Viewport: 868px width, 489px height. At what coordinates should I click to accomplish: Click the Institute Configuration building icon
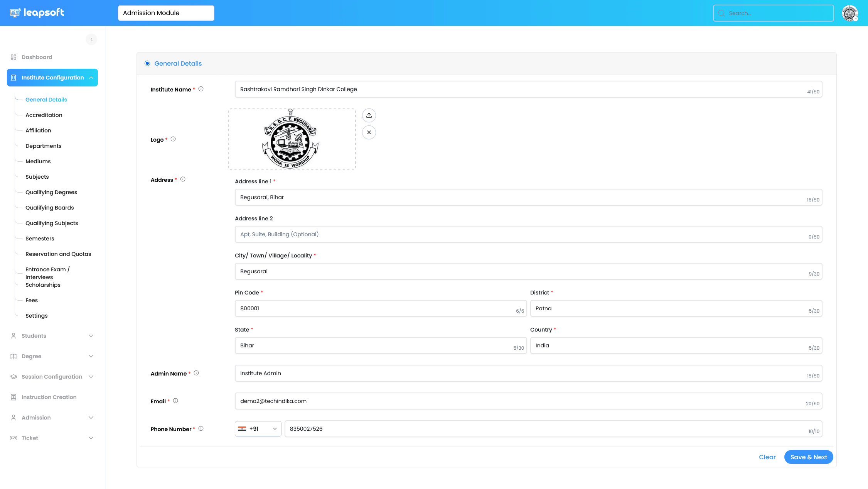tap(13, 78)
